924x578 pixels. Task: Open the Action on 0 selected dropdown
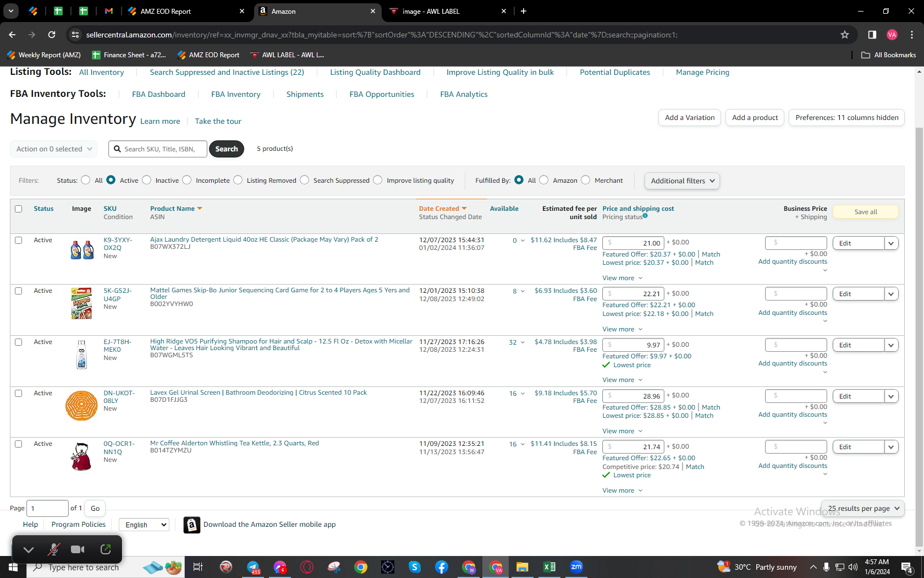(x=54, y=149)
